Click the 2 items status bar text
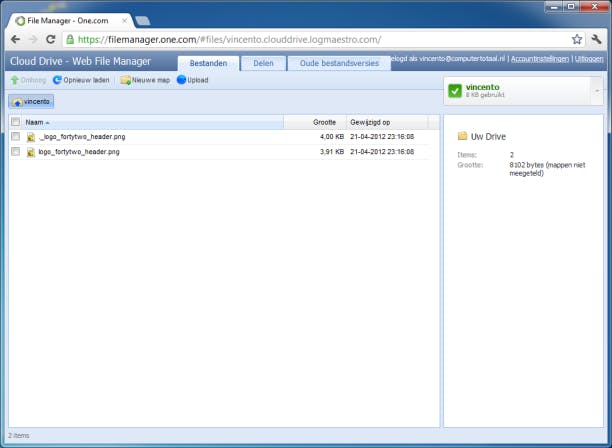This screenshot has width=612, height=448. (19, 436)
